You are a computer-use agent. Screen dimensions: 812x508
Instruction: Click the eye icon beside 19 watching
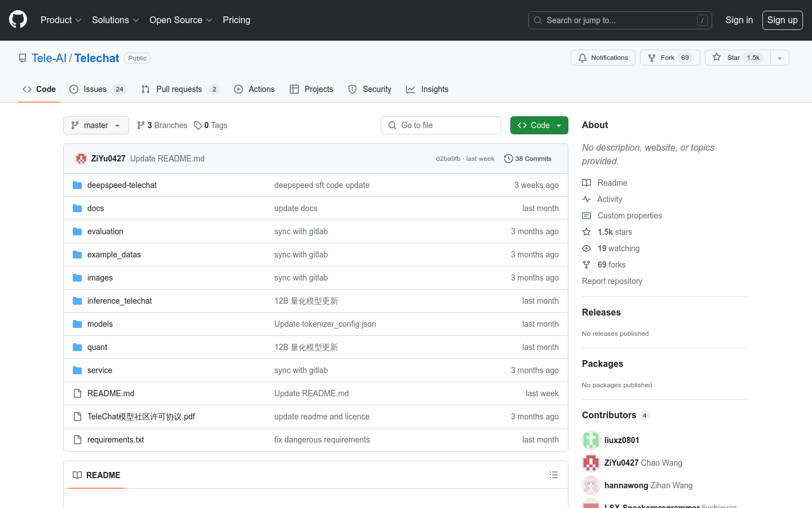pyautogui.click(x=586, y=248)
